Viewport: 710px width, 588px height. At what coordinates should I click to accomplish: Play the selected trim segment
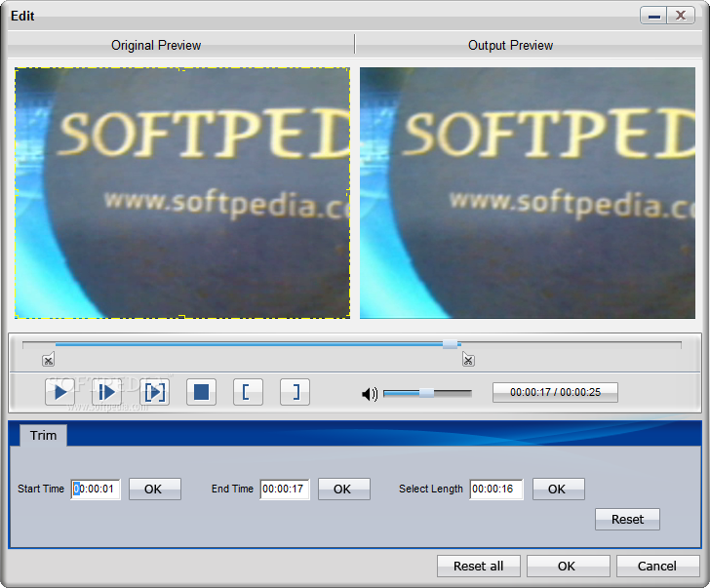pyautogui.click(x=154, y=392)
